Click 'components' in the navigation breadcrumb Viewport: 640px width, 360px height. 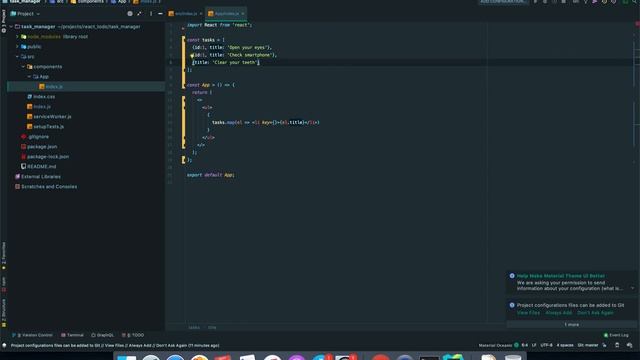click(87, 2)
